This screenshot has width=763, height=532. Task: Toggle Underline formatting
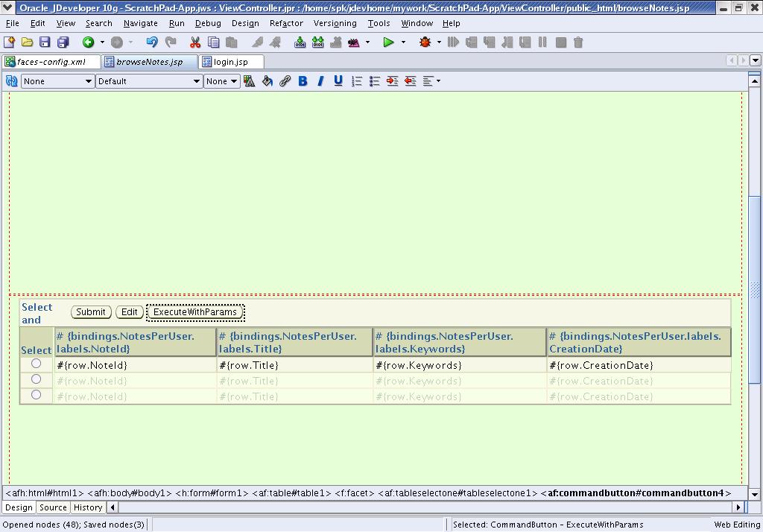tap(338, 81)
